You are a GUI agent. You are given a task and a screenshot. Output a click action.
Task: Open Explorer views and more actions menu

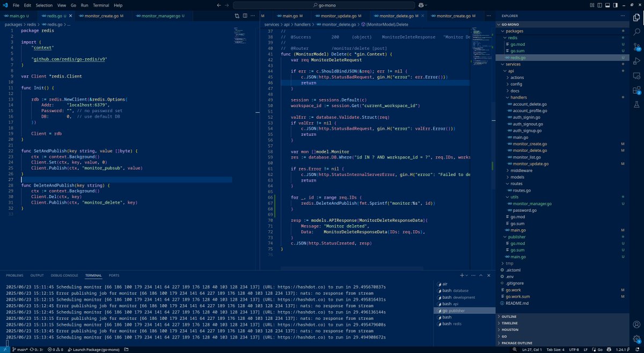pos(623,16)
